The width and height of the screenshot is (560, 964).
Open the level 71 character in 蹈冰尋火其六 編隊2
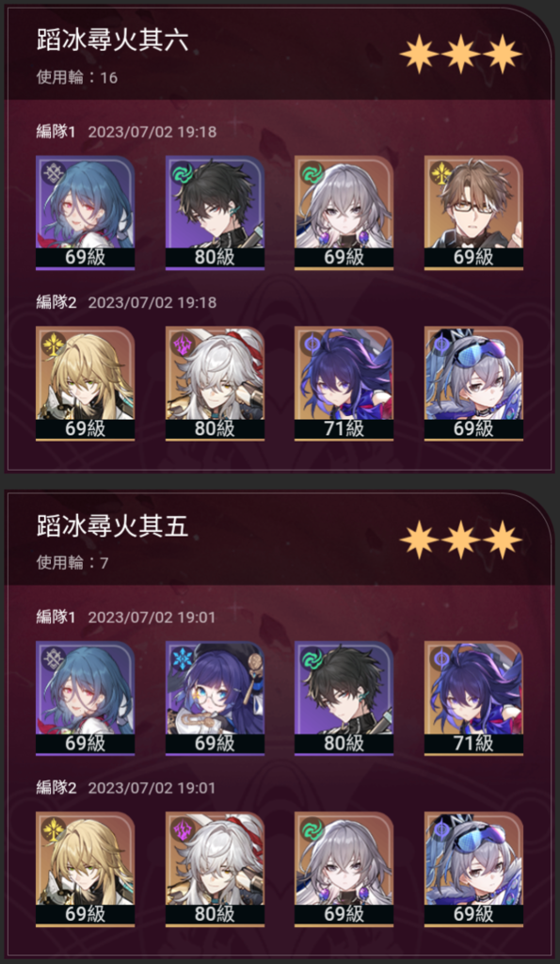[344, 384]
